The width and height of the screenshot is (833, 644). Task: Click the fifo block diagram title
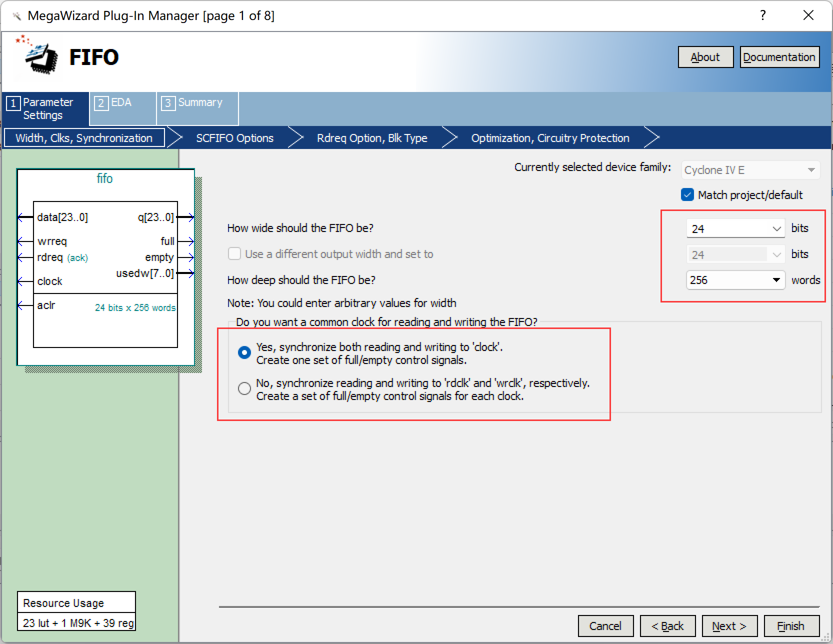click(x=104, y=178)
